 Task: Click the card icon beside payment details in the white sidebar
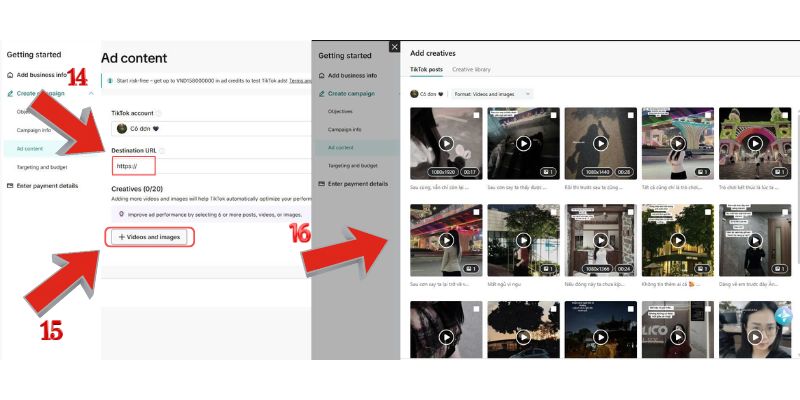click(10, 186)
